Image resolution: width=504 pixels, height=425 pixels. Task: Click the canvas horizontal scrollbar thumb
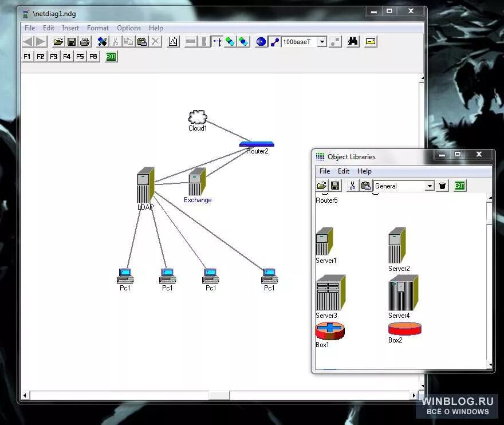(x=219, y=395)
